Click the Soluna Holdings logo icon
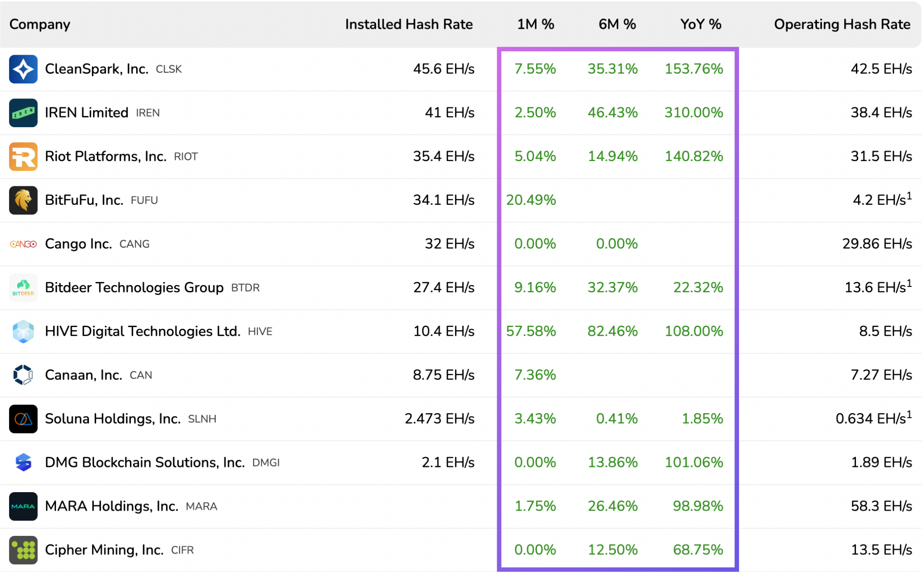The height and width of the screenshot is (572, 924). tap(23, 419)
